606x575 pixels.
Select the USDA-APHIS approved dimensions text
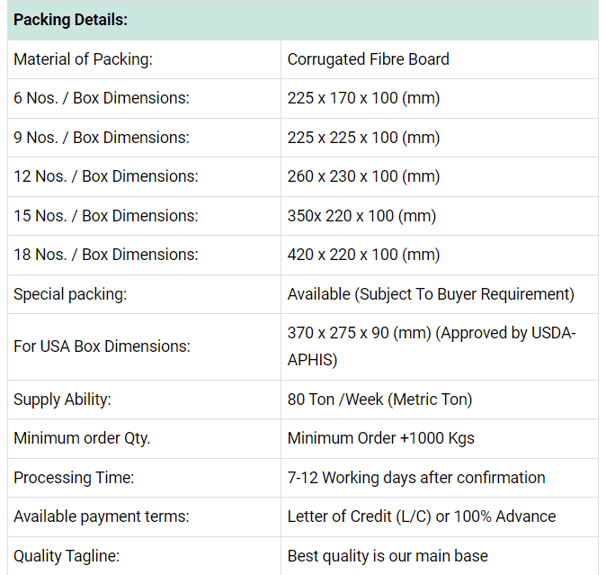[431, 346]
